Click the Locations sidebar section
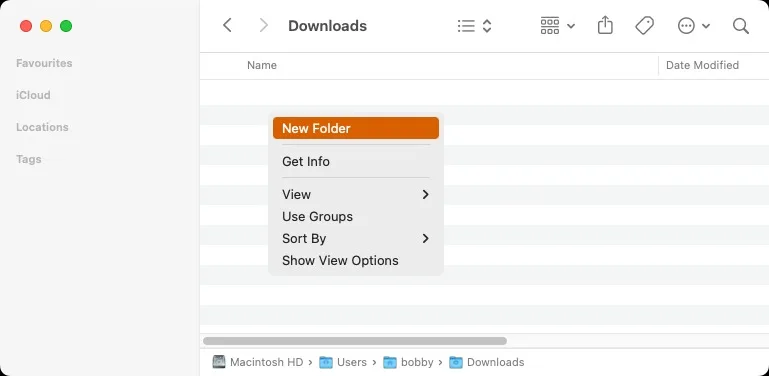 click(x=42, y=127)
